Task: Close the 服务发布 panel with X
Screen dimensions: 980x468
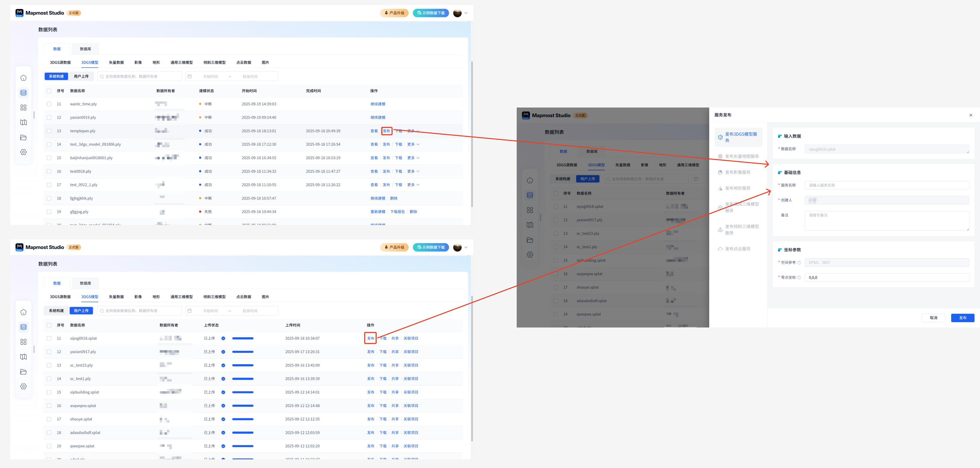Action: pyautogui.click(x=970, y=115)
